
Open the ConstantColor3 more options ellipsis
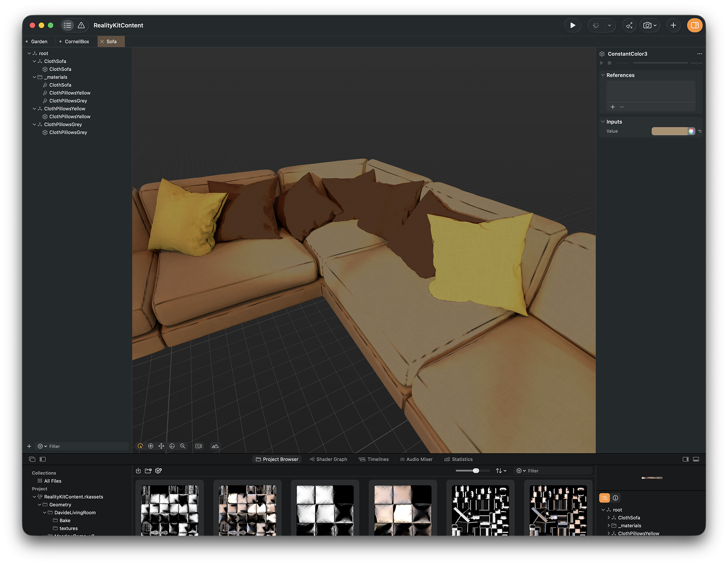(x=700, y=54)
